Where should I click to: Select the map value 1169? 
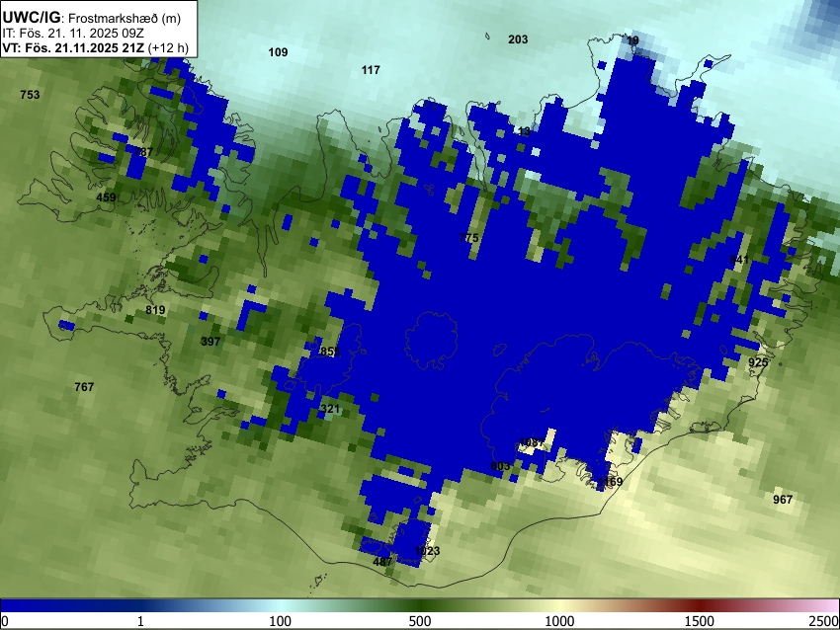610,482
